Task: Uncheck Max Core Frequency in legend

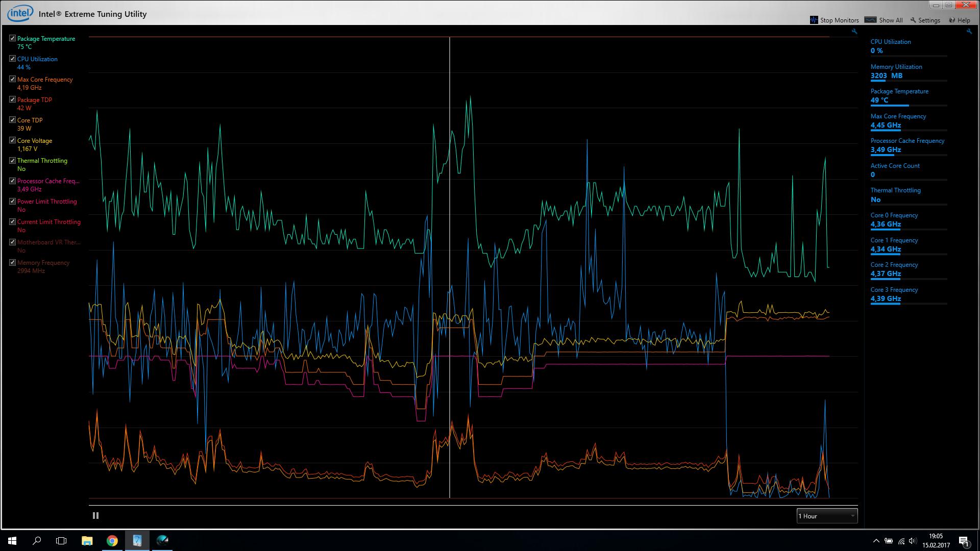Action: click(12, 79)
